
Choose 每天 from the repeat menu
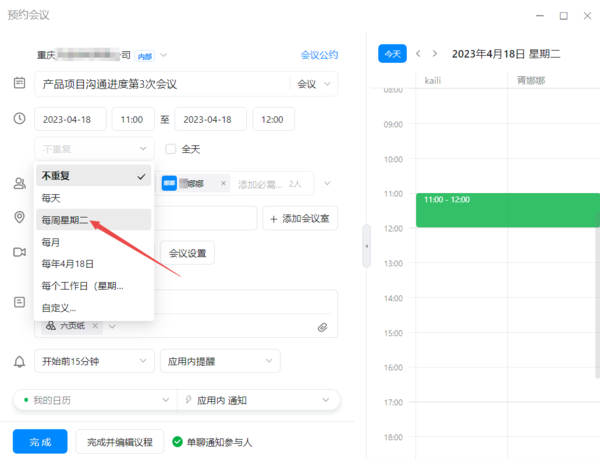point(51,197)
